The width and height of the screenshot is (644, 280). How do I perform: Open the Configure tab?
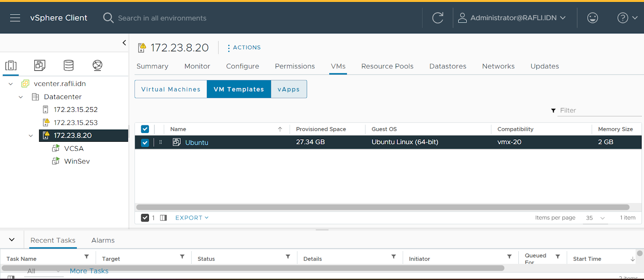click(243, 66)
